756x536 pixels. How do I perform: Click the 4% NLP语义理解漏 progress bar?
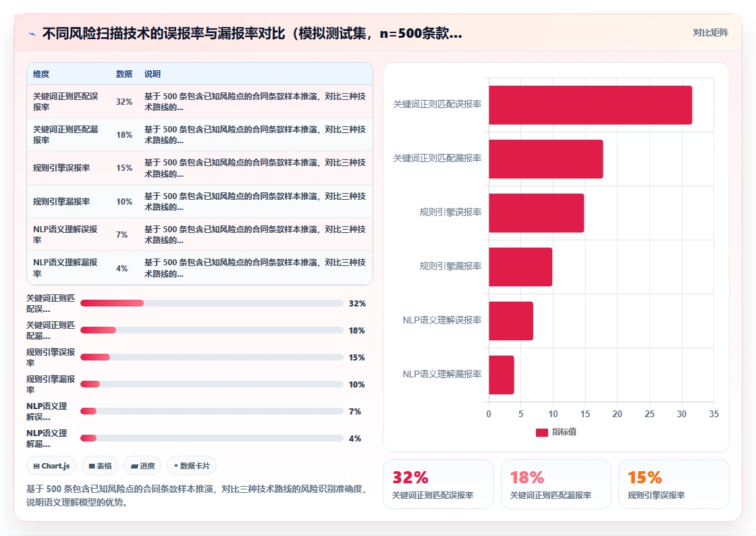212,438
